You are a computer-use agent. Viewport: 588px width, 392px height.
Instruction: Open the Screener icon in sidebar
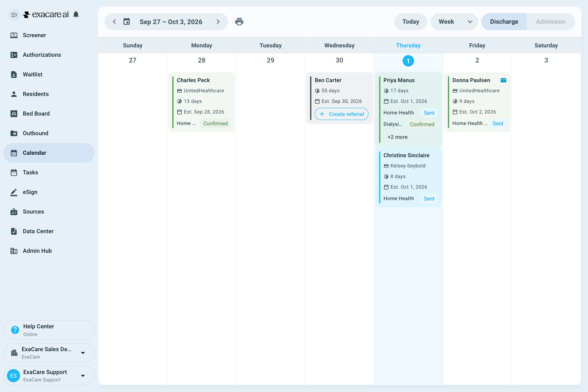[14, 35]
